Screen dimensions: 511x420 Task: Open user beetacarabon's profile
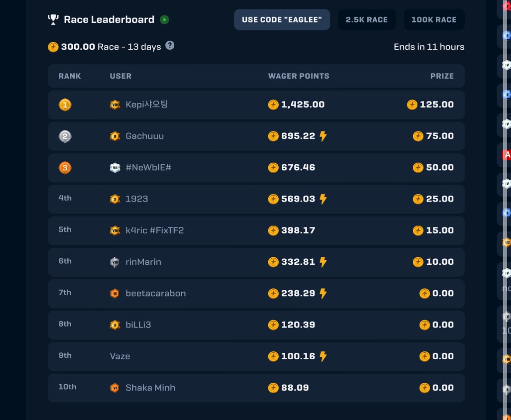156,294
